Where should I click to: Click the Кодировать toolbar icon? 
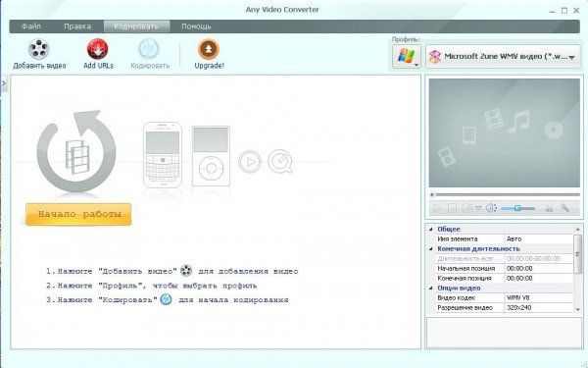(x=149, y=49)
